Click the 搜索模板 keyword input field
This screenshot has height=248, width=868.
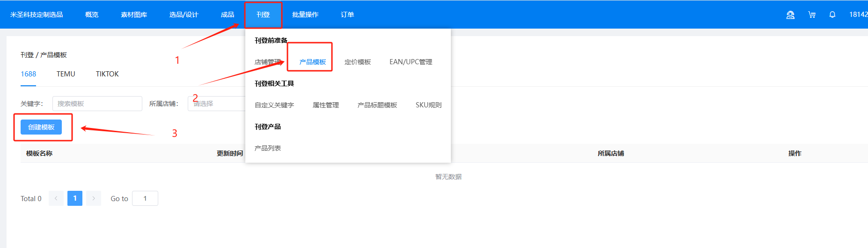point(97,104)
